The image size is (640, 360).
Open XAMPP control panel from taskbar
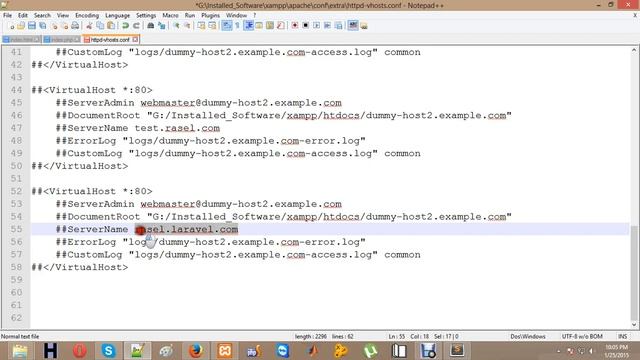click(x=224, y=351)
